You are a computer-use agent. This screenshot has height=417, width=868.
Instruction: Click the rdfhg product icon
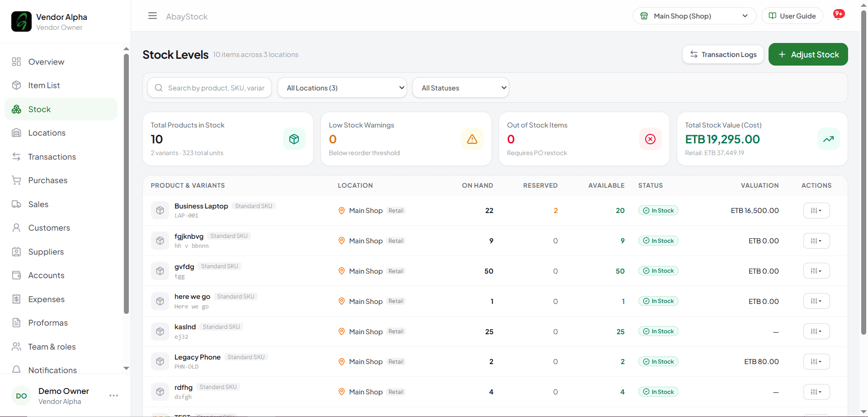point(160,392)
